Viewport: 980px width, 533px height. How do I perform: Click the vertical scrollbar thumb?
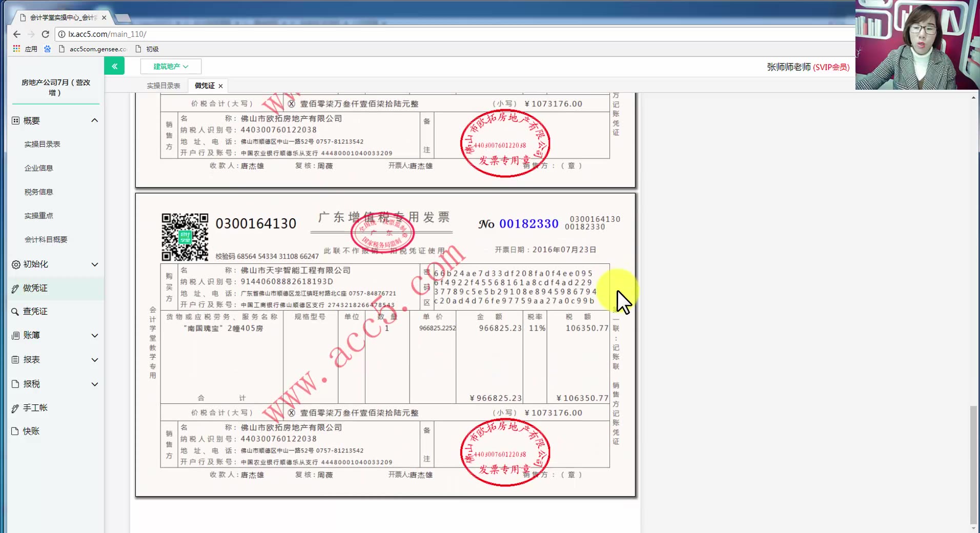click(x=973, y=464)
